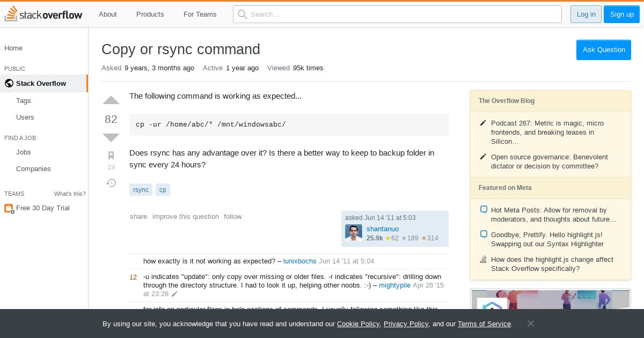Screen dimensions: 644x338
Task: Click the Sign up button
Action: pos(622,14)
